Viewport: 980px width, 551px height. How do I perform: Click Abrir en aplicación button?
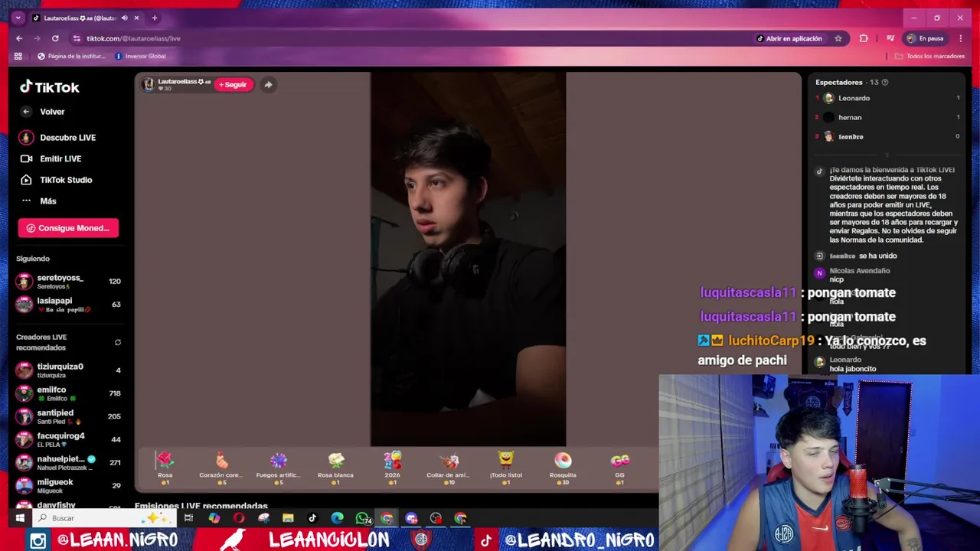point(789,38)
